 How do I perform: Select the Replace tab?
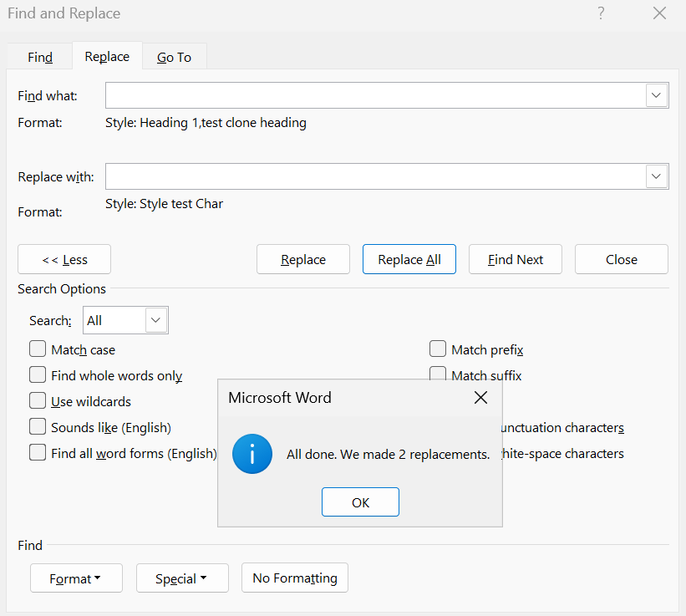pos(107,57)
